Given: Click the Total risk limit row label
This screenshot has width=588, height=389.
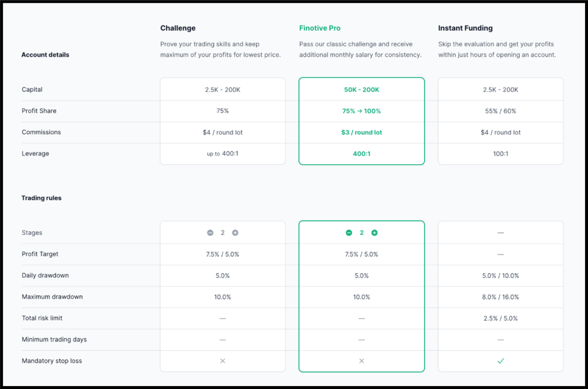Looking at the screenshot, I should tap(42, 318).
